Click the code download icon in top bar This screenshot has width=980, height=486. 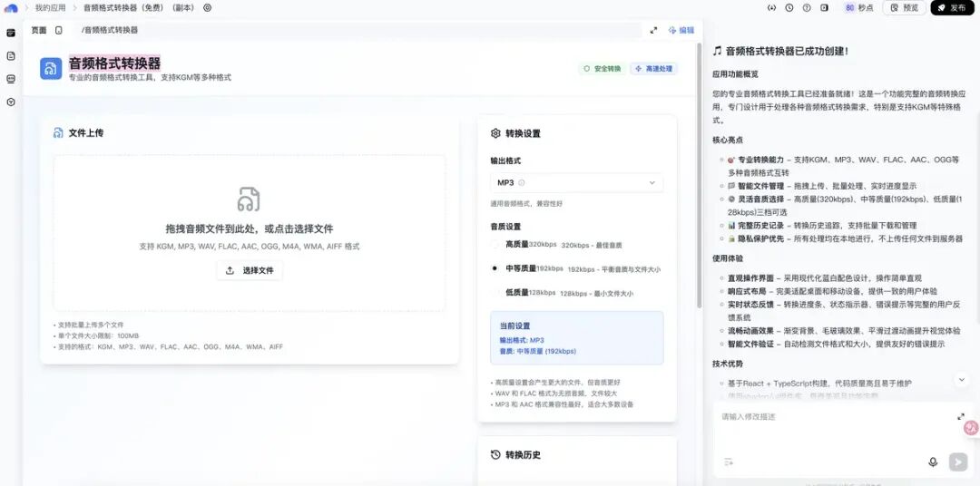771,8
